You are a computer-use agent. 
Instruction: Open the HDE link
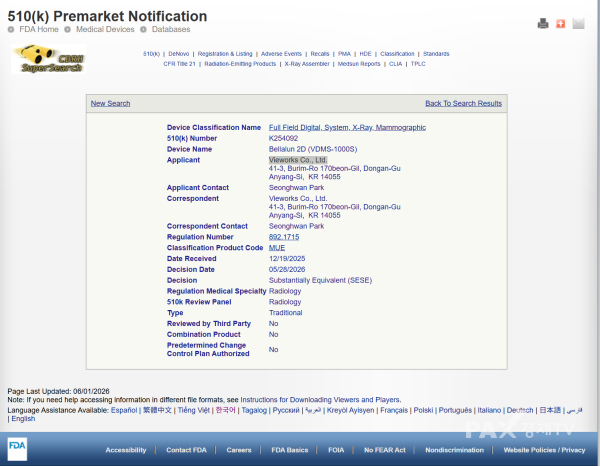[x=365, y=54]
